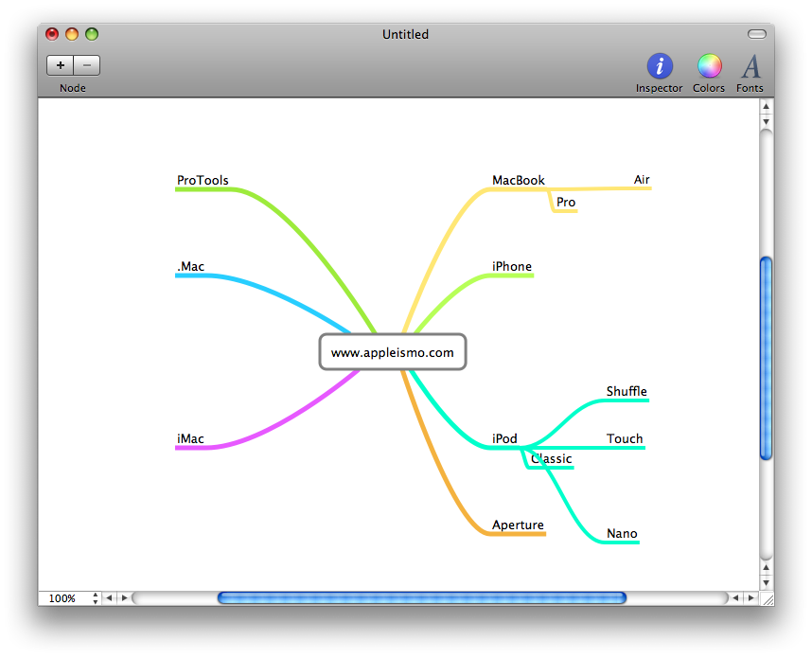Open the Fonts panel

click(x=750, y=73)
